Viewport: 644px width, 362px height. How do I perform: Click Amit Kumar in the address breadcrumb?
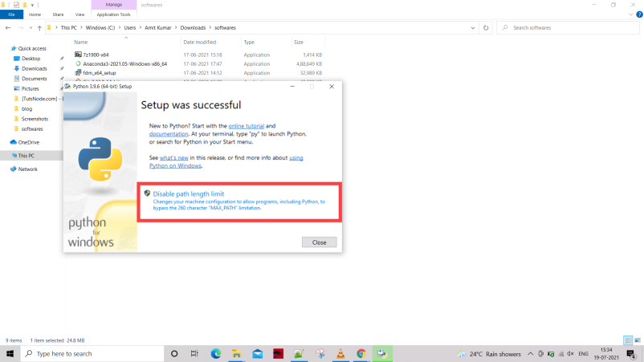point(158,28)
